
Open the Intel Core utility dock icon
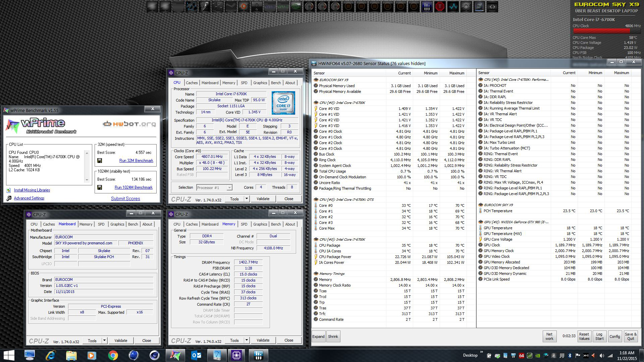pyautogui.click(x=479, y=6)
